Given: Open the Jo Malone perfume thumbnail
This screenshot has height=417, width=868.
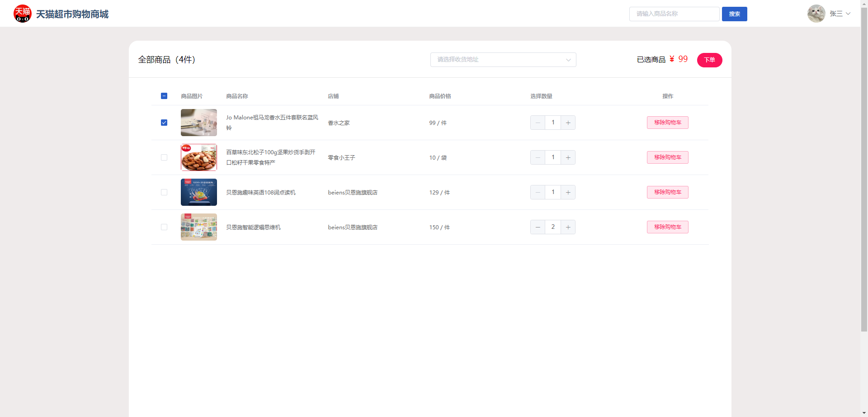Looking at the screenshot, I should (x=199, y=123).
